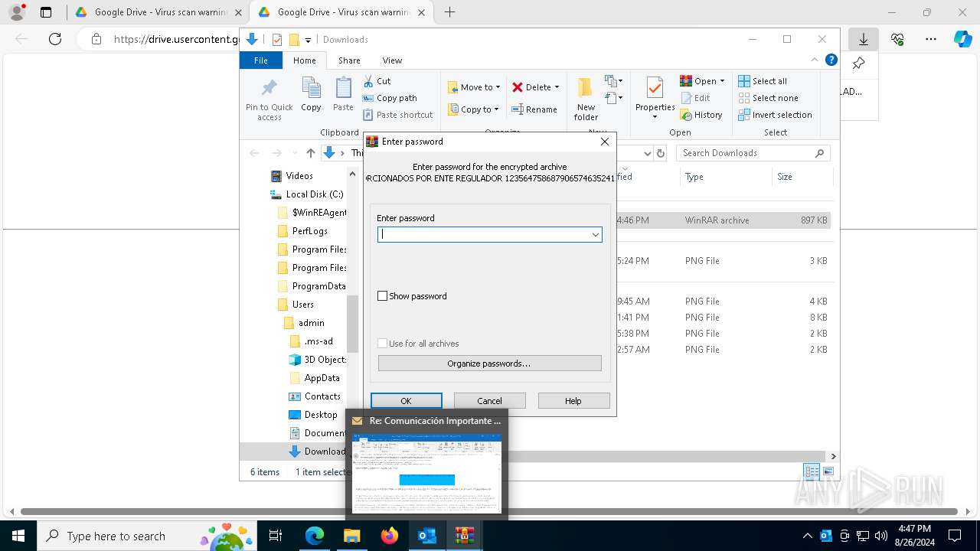The image size is (980, 551).
Task: Tick the Show password checkbox
Action: (382, 296)
